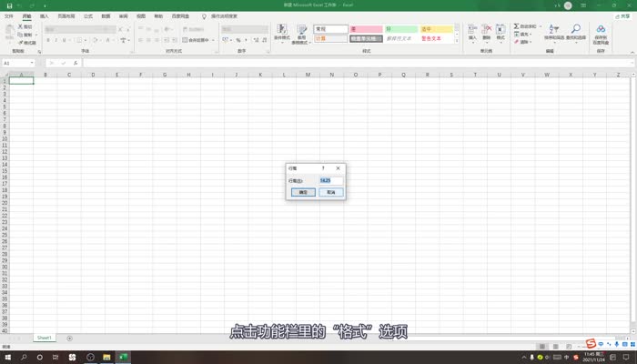Open the AutoSum dropdown arrow
The width and height of the screenshot is (637, 364).
(x=541, y=26)
